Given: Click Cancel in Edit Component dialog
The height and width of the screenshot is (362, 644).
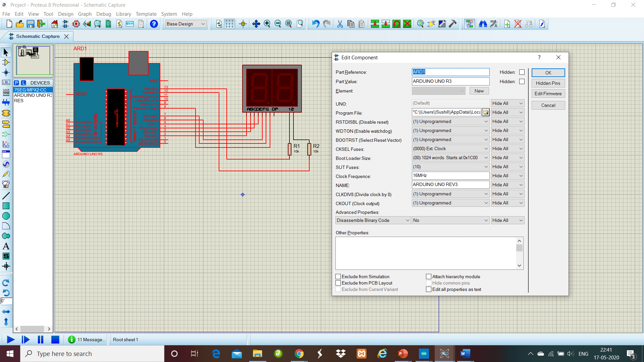Looking at the screenshot, I should click(x=548, y=105).
